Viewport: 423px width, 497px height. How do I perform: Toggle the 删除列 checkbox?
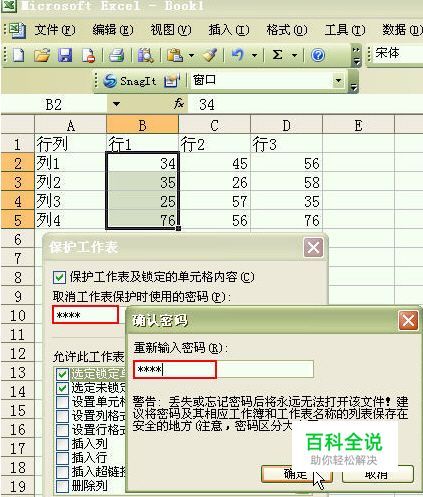(62, 486)
